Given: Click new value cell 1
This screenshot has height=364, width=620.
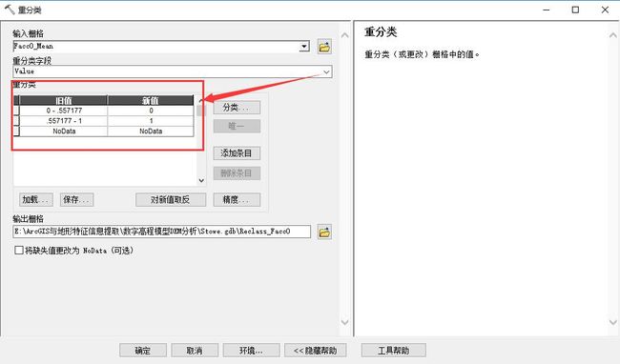Looking at the screenshot, I should [151, 121].
